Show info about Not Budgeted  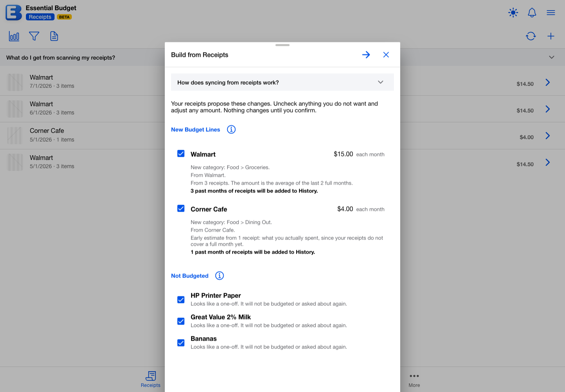(x=220, y=276)
